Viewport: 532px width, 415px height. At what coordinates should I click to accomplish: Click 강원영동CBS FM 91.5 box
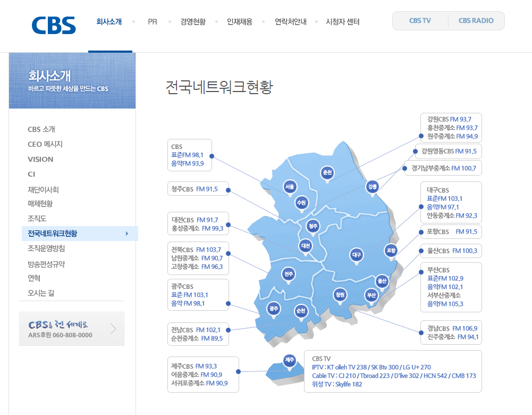[x=449, y=152]
